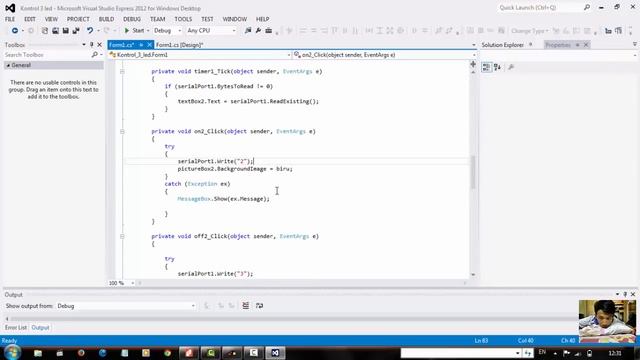Image resolution: width=640 pixels, height=360 pixels.
Task: Click the Find in Files toolbar icon
Action: pyautogui.click(x=248, y=31)
